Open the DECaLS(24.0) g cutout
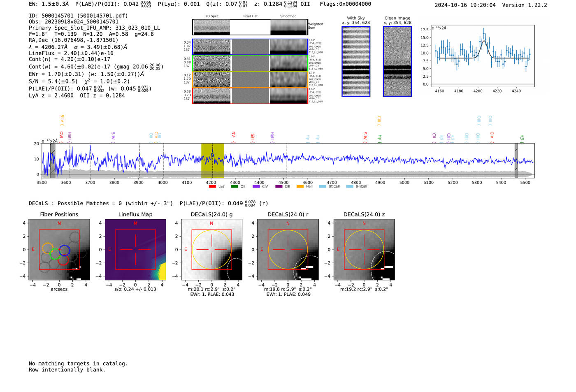Screen dimensions: 576x392 pyautogui.click(x=212, y=250)
